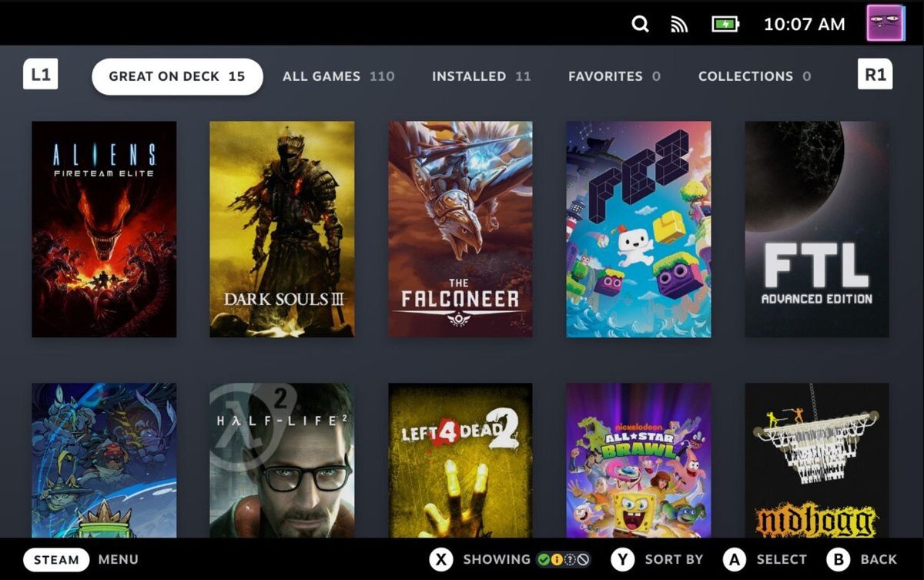924x580 pixels.
Task: Select the Dark Souls III cover
Action: pos(282,229)
